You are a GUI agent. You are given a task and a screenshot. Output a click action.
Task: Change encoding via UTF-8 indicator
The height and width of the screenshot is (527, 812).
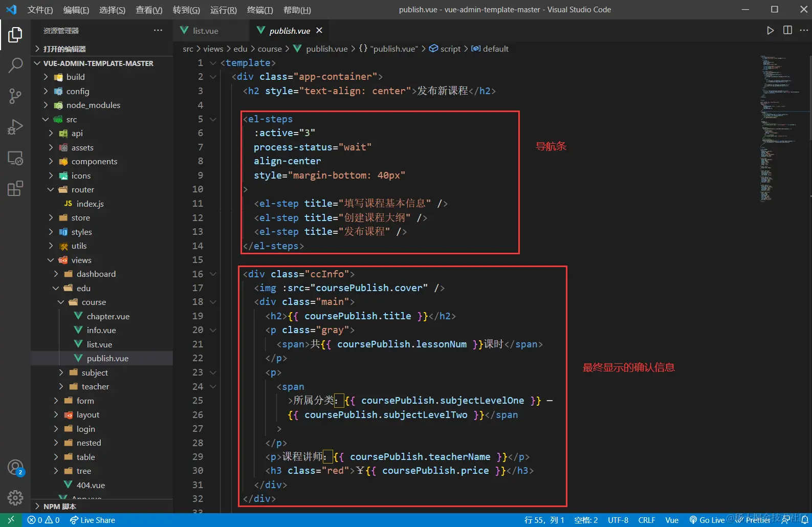618,520
